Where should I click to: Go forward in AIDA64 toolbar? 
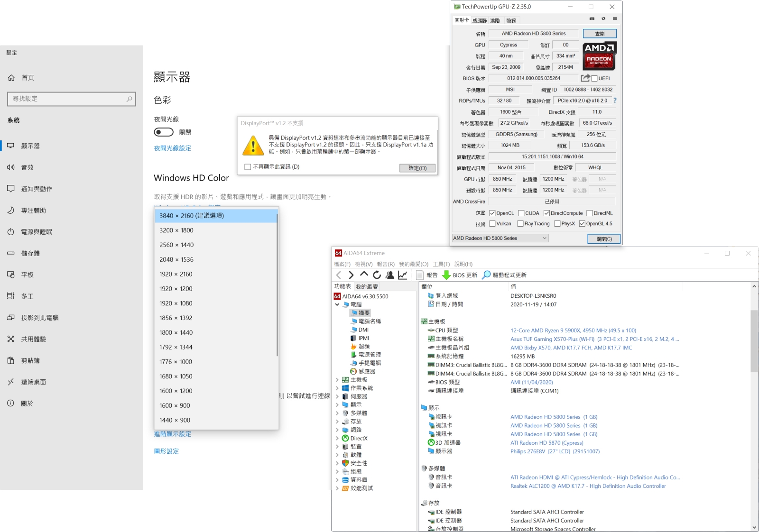tap(351, 275)
